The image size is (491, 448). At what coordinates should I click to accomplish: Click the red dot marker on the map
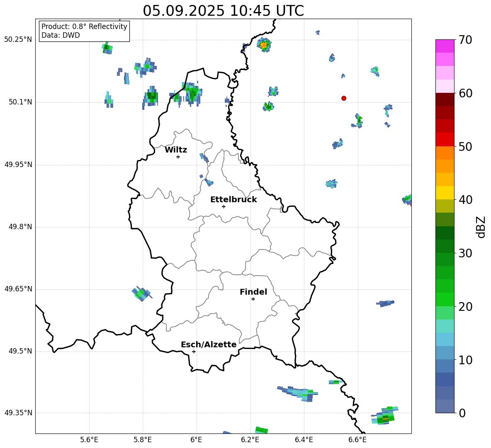tap(344, 98)
